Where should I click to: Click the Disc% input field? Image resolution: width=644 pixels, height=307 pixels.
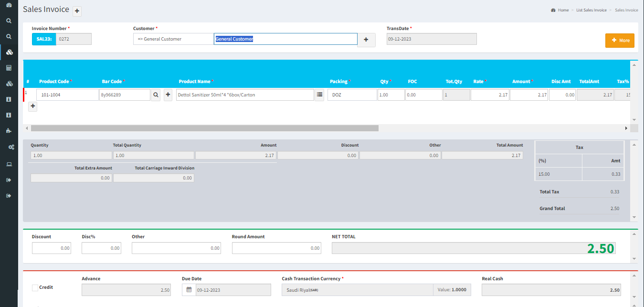[x=101, y=248]
